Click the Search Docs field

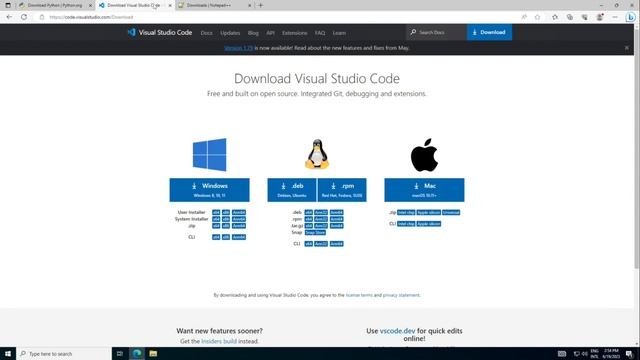point(436,32)
